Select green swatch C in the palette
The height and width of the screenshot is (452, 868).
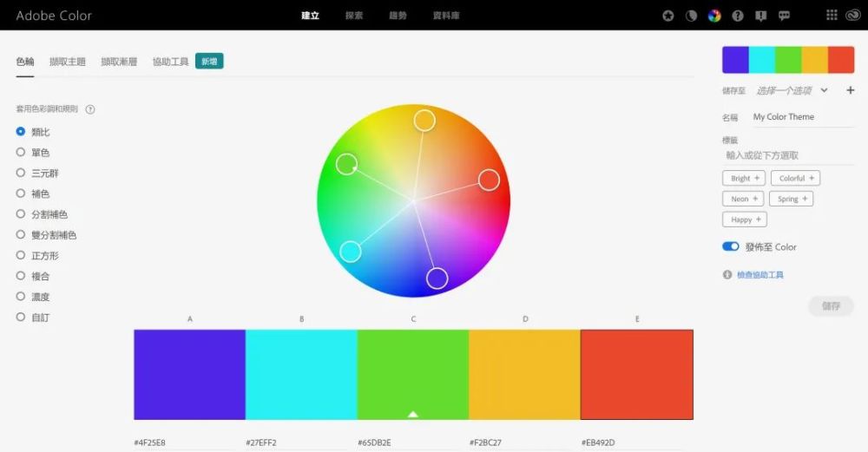(413, 375)
